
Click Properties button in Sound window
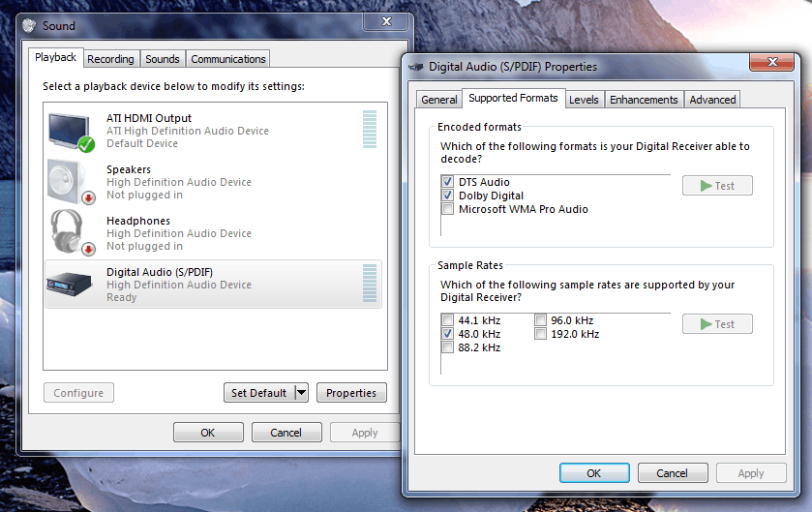(x=351, y=392)
